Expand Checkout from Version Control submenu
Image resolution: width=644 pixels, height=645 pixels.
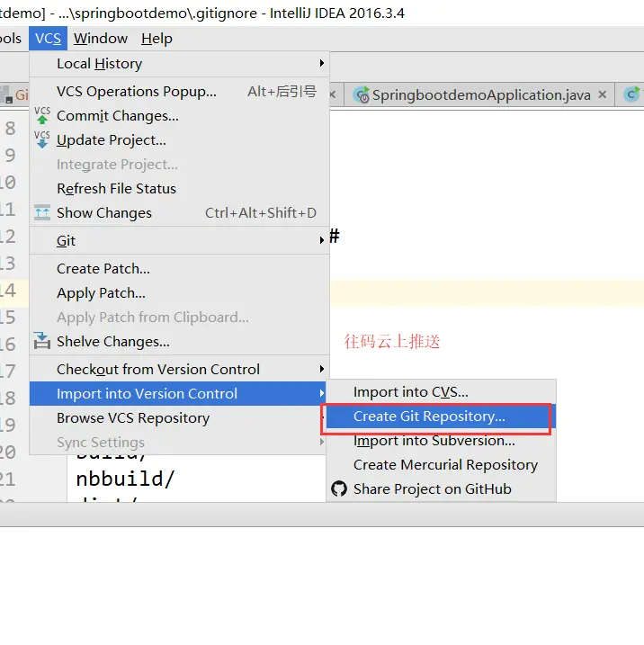[179, 370]
